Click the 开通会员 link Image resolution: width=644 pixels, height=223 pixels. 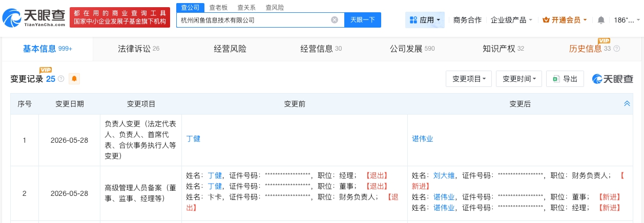[x=566, y=20]
